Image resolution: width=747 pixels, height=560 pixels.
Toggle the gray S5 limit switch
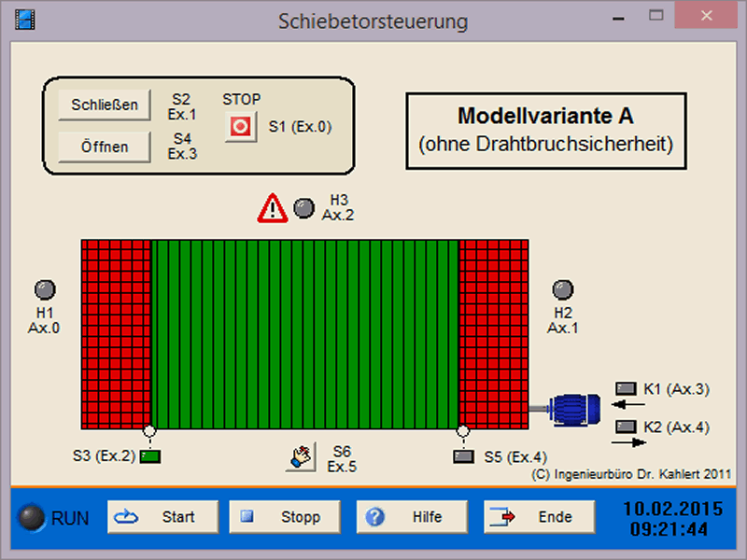coord(463,456)
